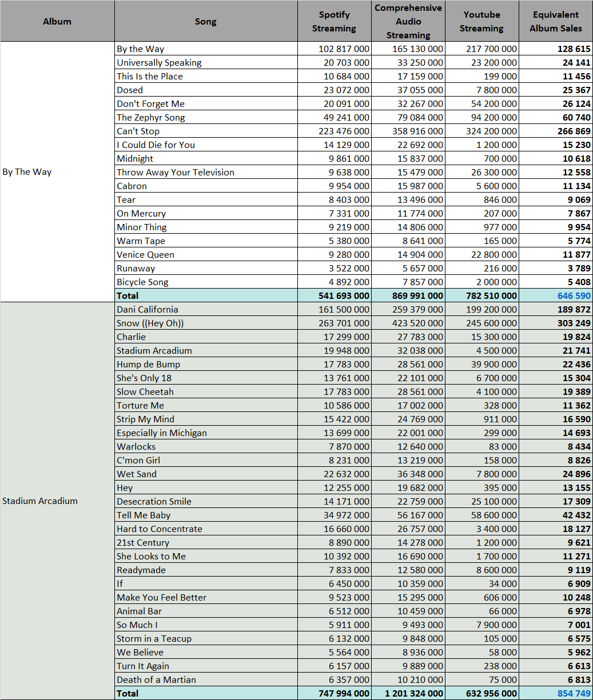Select the song cell 'On Mercury'
The image size is (593, 700).
[206, 213]
